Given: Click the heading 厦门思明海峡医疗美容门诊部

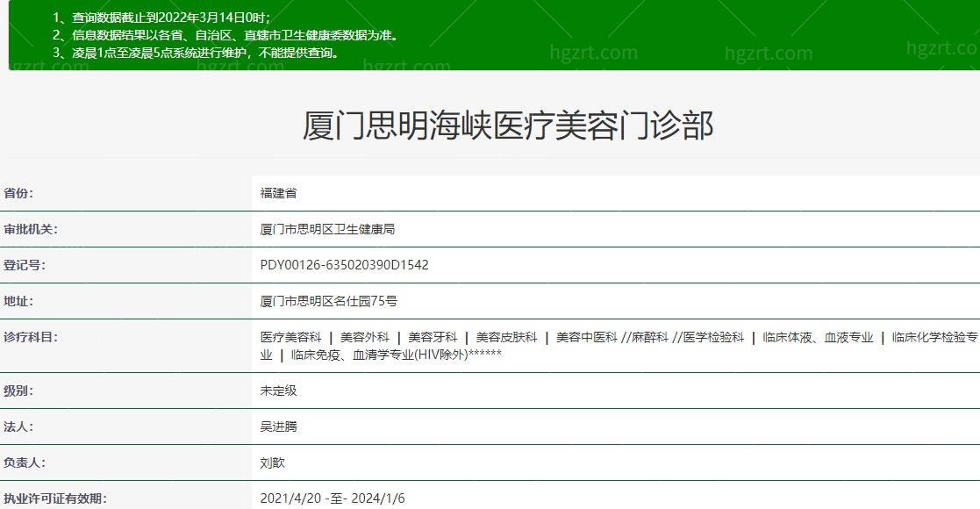Looking at the screenshot, I should (x=507, y=125).
